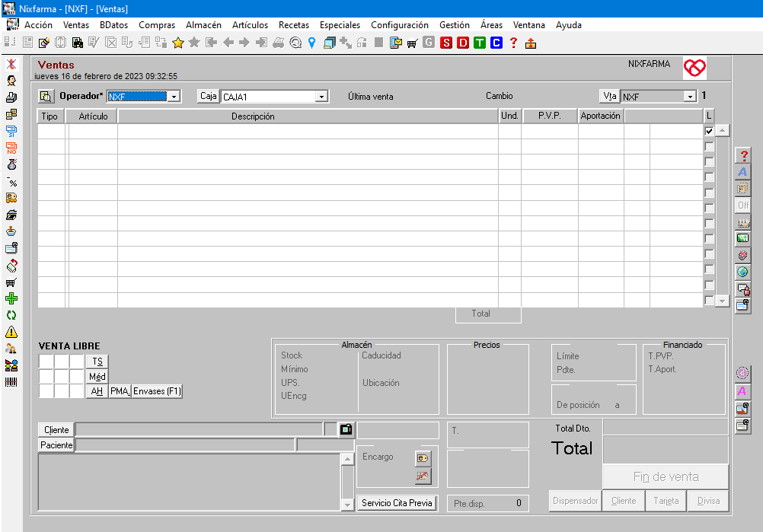Click the green plus cross sidebar icon
The width and height of the screenshot is (763, 532).
click(11, 298)
